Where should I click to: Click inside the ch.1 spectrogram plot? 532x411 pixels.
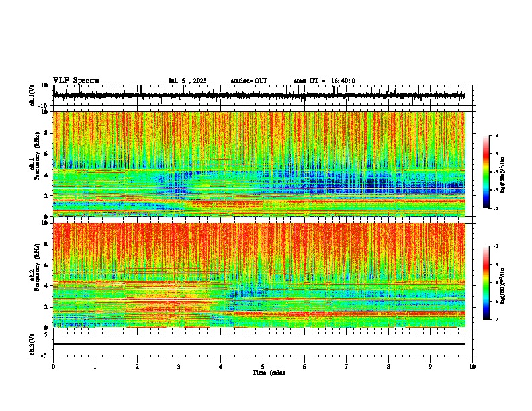[x=259, y=164]
